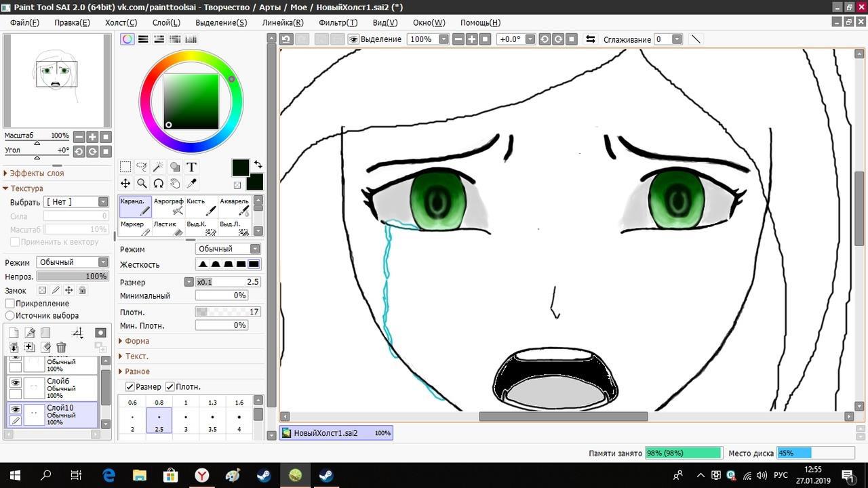Expand the Форма section
Viewport: 868px width, 488px height.
pos(136,341)
